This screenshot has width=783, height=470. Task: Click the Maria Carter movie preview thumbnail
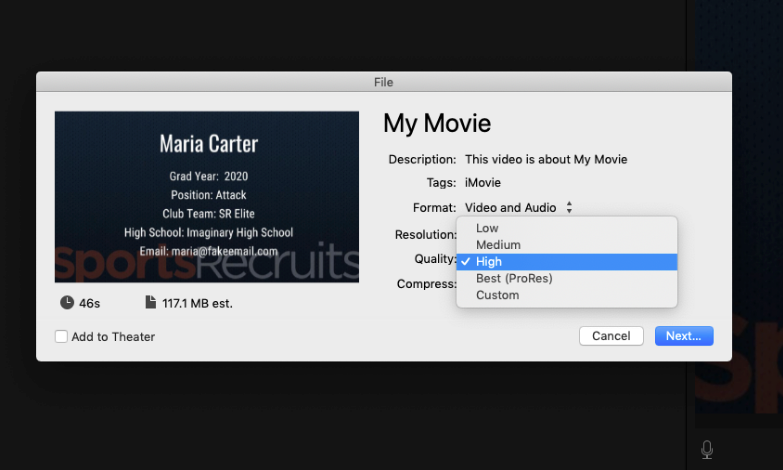pos(207,197)
